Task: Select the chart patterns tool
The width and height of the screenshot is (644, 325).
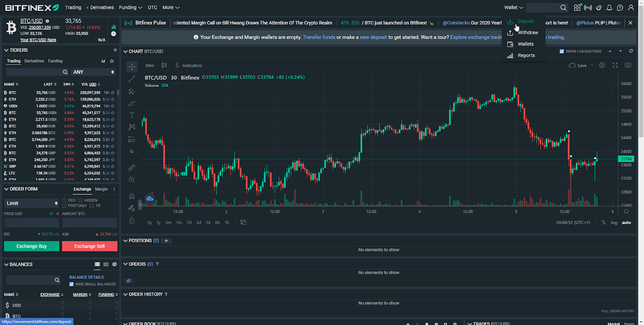Action: coord(132,127)
